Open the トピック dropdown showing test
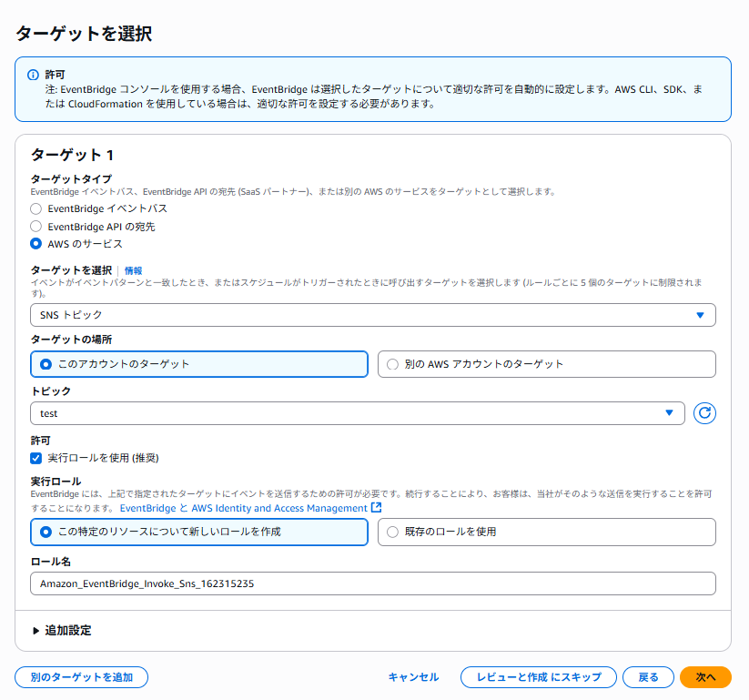The height and width of the screenshot is (700, 749). [x=358, y=413]
